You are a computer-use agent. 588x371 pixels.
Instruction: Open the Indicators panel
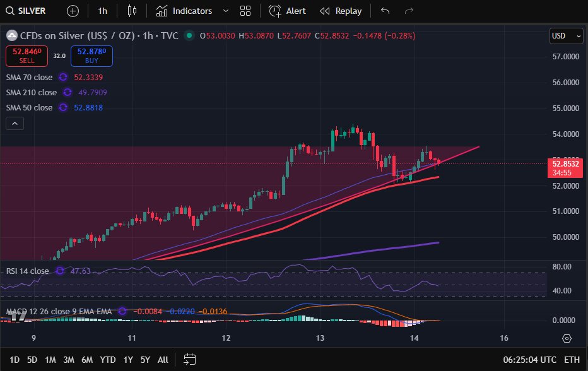click(184, 11)
